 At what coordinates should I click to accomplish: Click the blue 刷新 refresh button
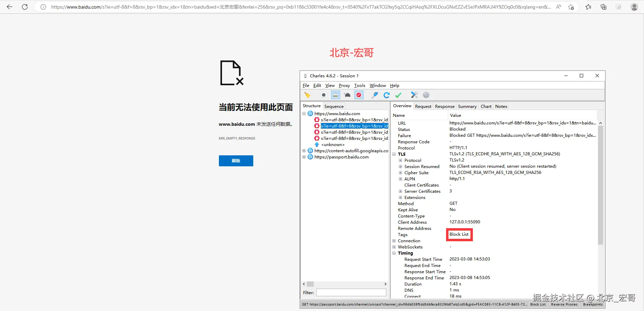pos(236,161)
